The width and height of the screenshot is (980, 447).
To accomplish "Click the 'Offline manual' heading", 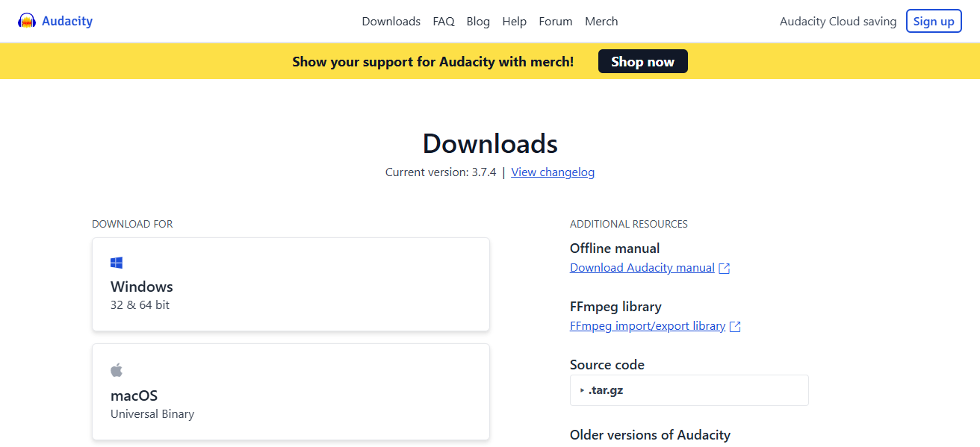I will click(615, 248).
